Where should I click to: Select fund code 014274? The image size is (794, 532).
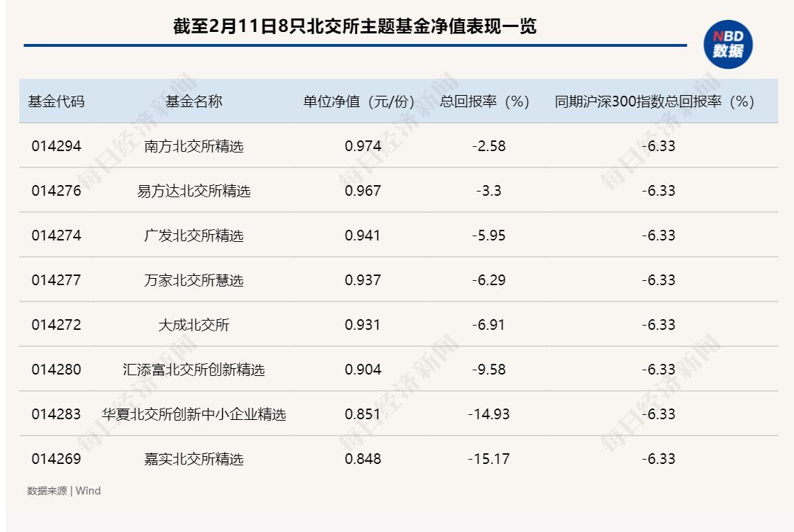click(x=56, y=235)
